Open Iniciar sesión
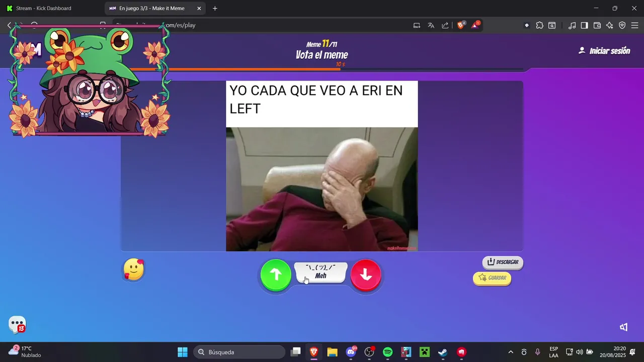This screenshot has height=362, width=644. click(604, 51)
